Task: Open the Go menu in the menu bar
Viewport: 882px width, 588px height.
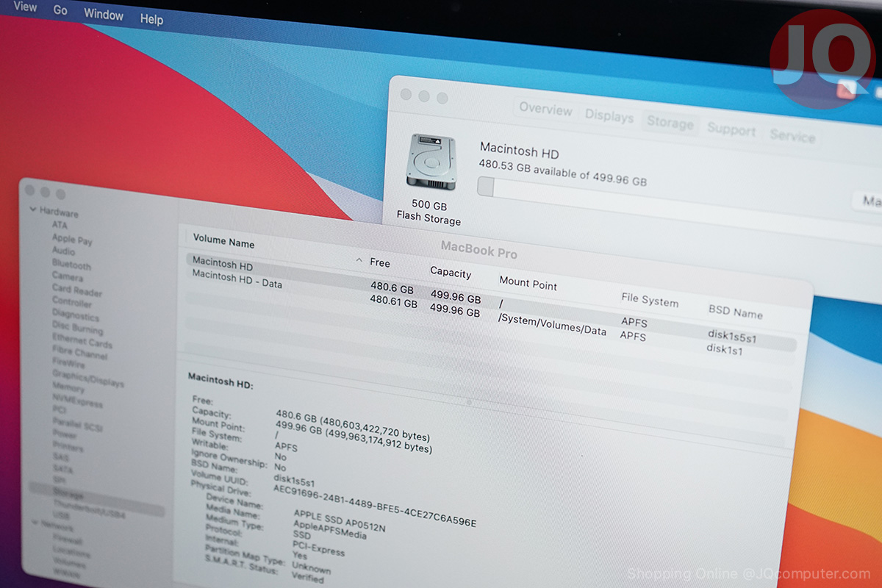Action: pyautogui.click(x=60, y=10)
